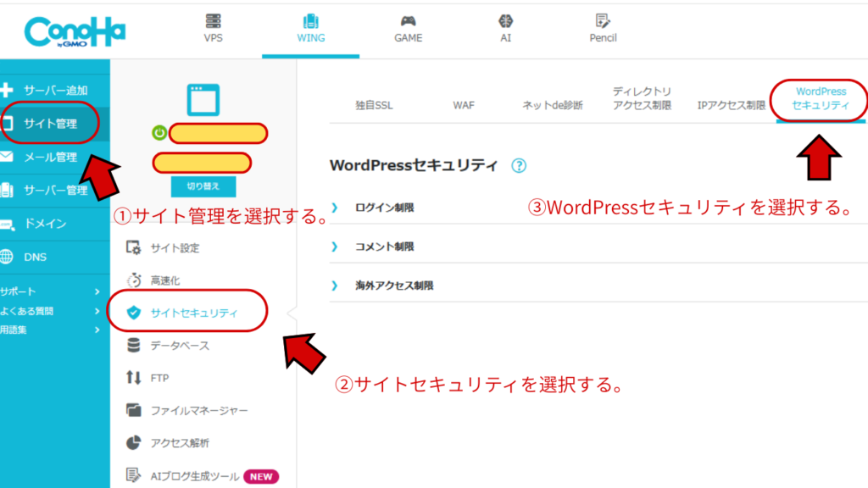The image size is (868, 488).
Task: Open the DNS section in the sidebar
Action: pos(40,255)
